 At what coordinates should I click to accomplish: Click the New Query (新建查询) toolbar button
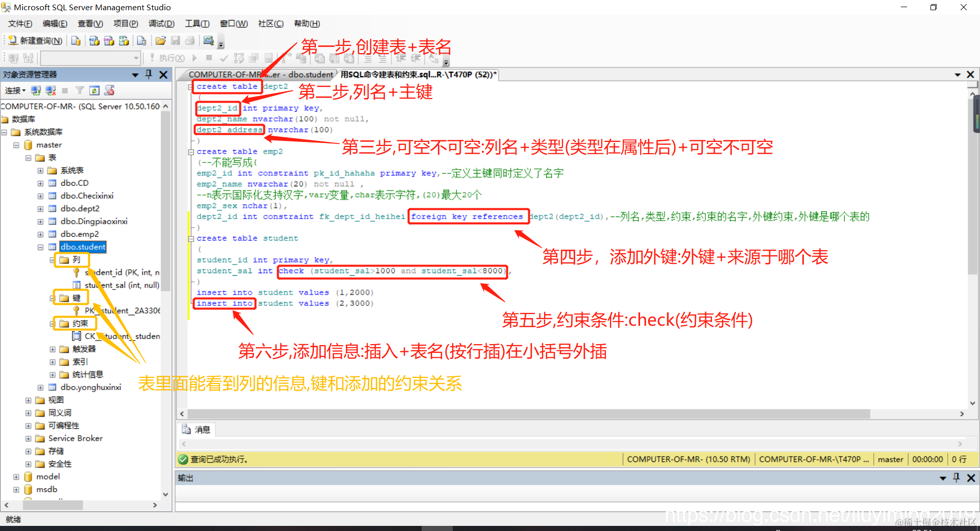click(36, 41)
